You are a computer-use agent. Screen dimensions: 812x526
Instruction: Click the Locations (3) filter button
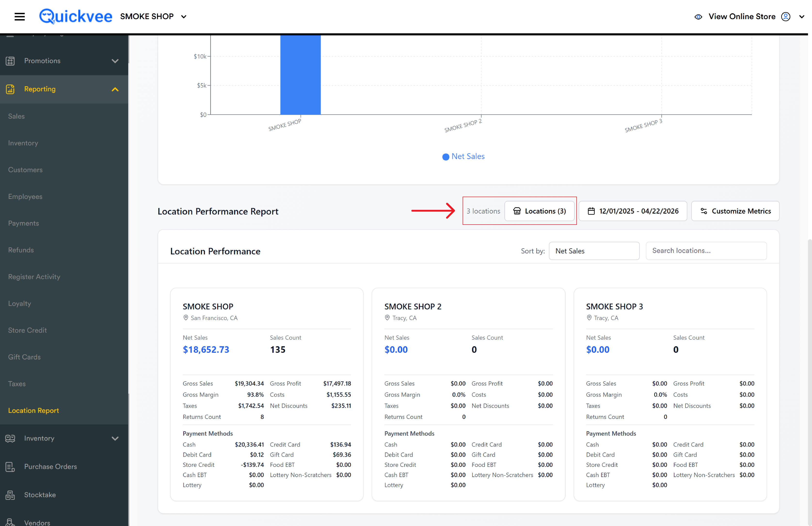pyautogui.click(x=539, y=211)
